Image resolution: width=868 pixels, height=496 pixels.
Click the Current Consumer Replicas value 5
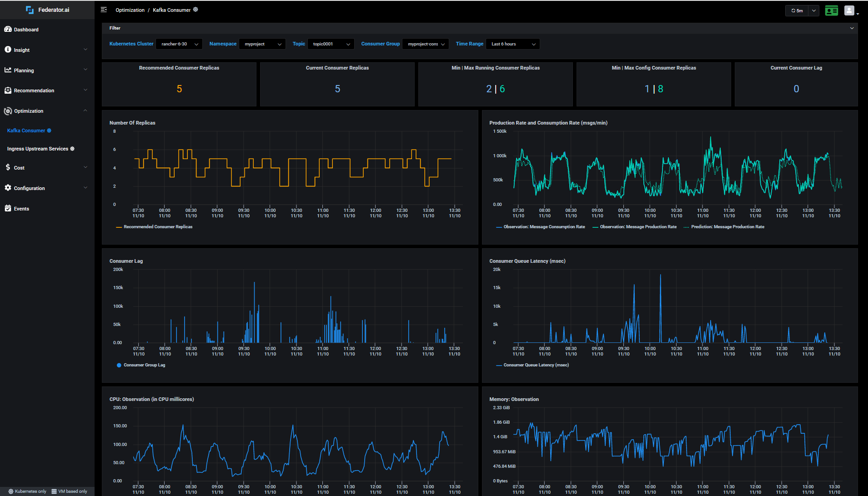(x=337, y=89)
